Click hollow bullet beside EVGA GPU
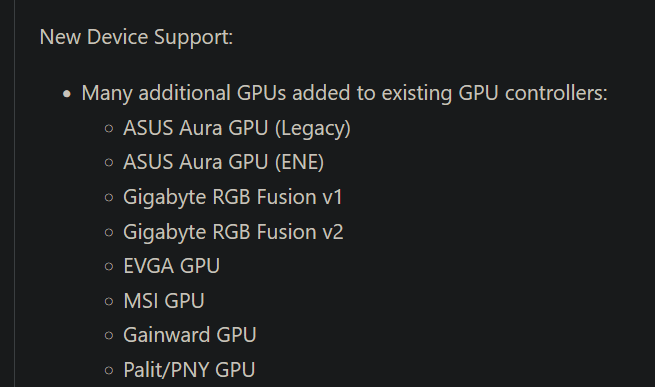 pos(109,267)
